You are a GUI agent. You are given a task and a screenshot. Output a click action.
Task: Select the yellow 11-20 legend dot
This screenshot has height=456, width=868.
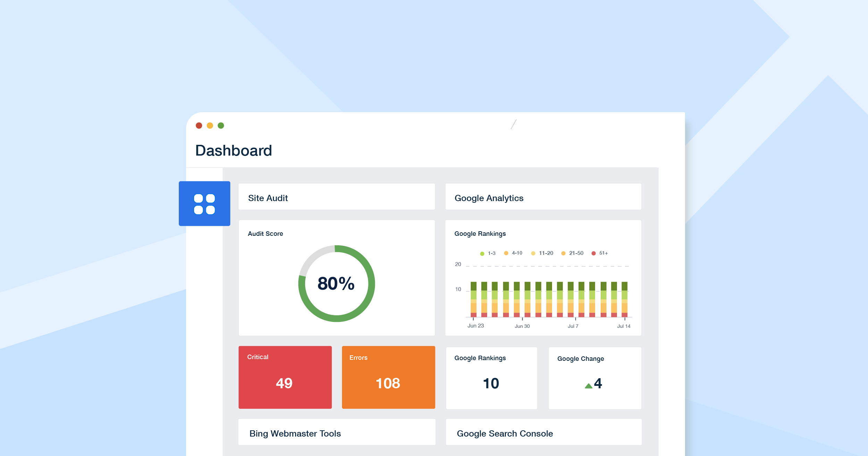point(533,253)
